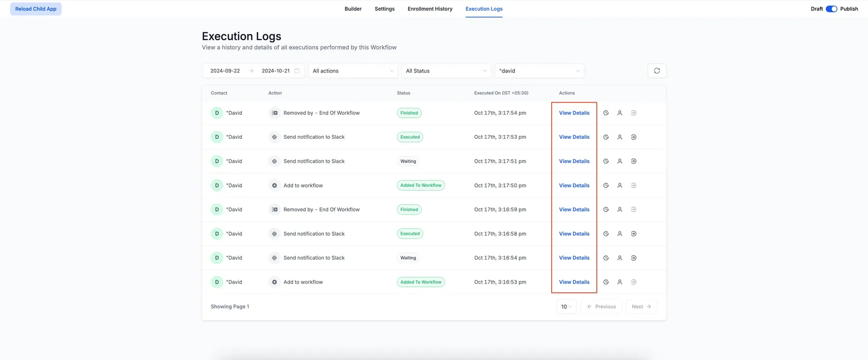This screenshot has height=360, width=868.
Task: Click arrow-in-circle icon in 3:17:53 pm row
Action: click(x=634, y=137)
